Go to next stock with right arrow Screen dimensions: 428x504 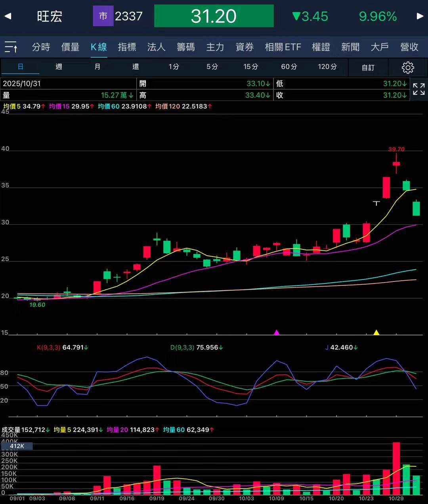click(x=420, y=16)
